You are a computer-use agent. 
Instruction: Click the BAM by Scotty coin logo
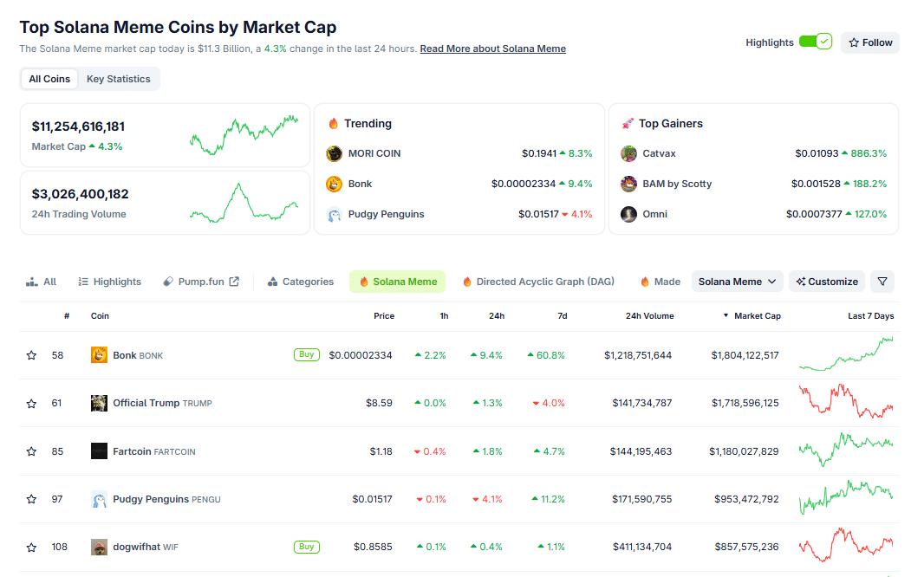click(x=628, y=184)
